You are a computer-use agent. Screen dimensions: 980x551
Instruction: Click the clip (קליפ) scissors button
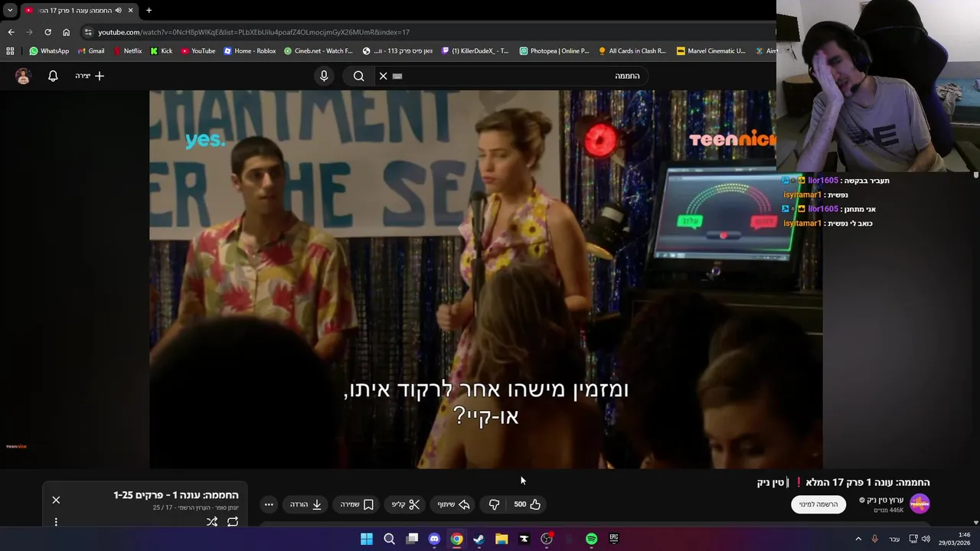point(406,504)
